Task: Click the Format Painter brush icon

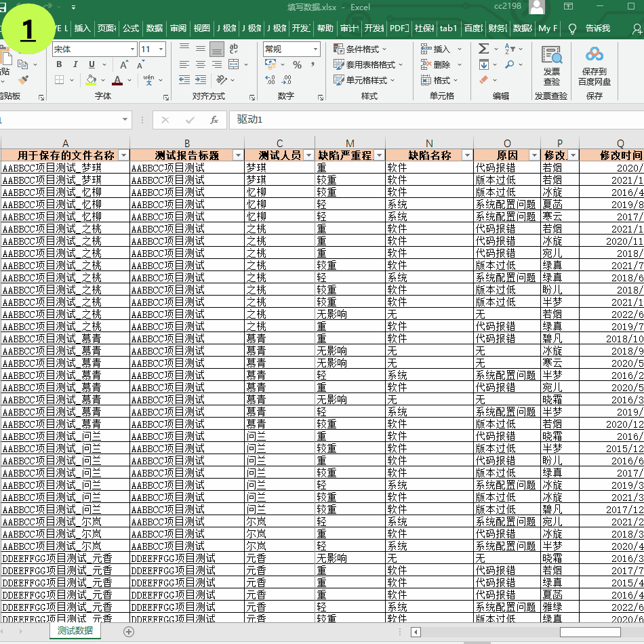Action: tap(23, 80)
